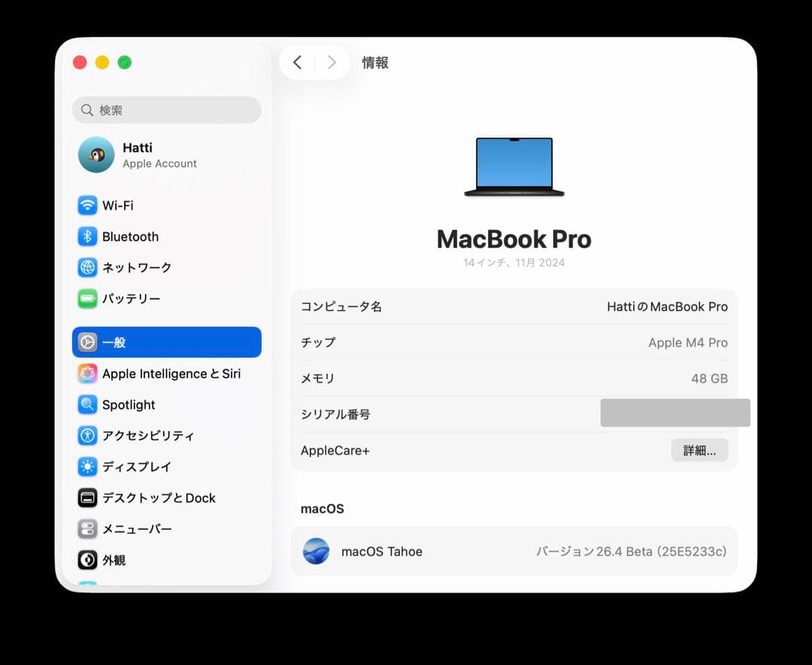Image resolution: width=812 pixels, height=665 pixels.
Task: Select the ディスプレイ sun icon
Action: (x=87, y=467)
